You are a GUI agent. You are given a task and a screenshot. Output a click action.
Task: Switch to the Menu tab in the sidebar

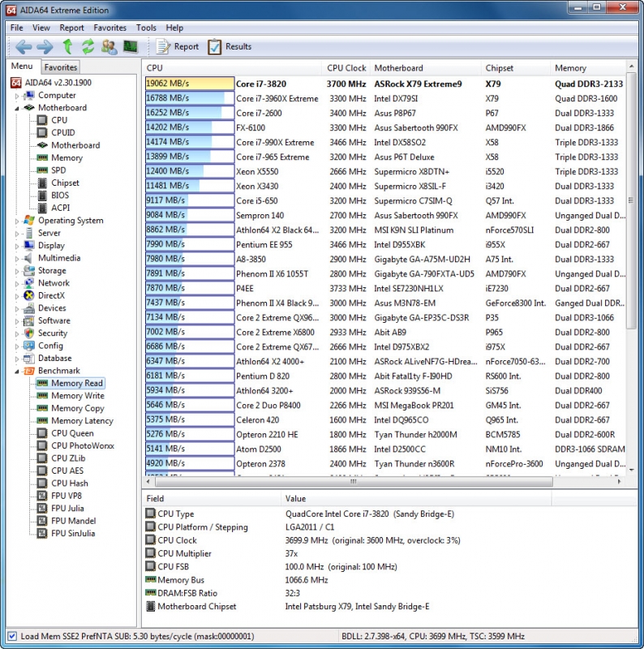[22, 67]
